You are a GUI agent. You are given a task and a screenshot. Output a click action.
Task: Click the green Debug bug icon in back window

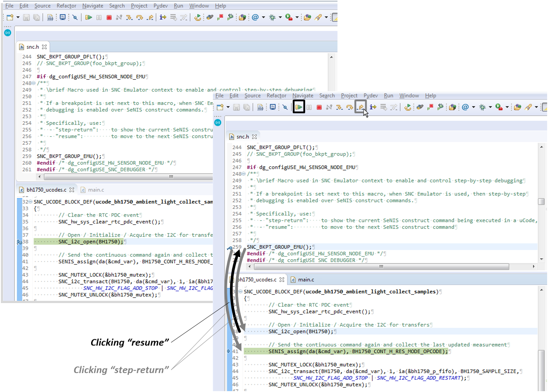pos(272,17)
